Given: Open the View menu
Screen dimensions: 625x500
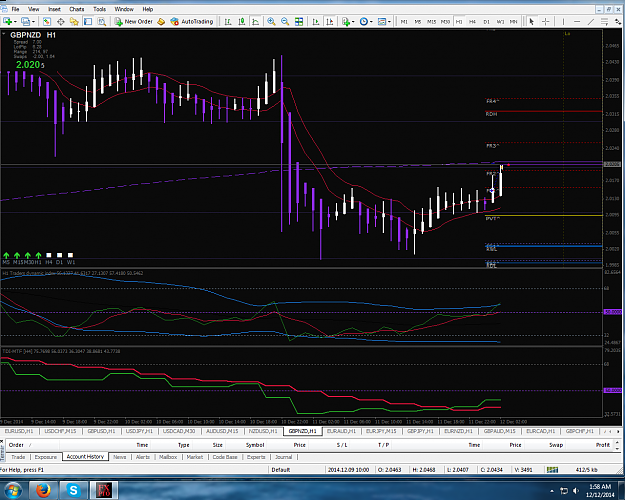Looking at the screenshot, I should [33, 9].
